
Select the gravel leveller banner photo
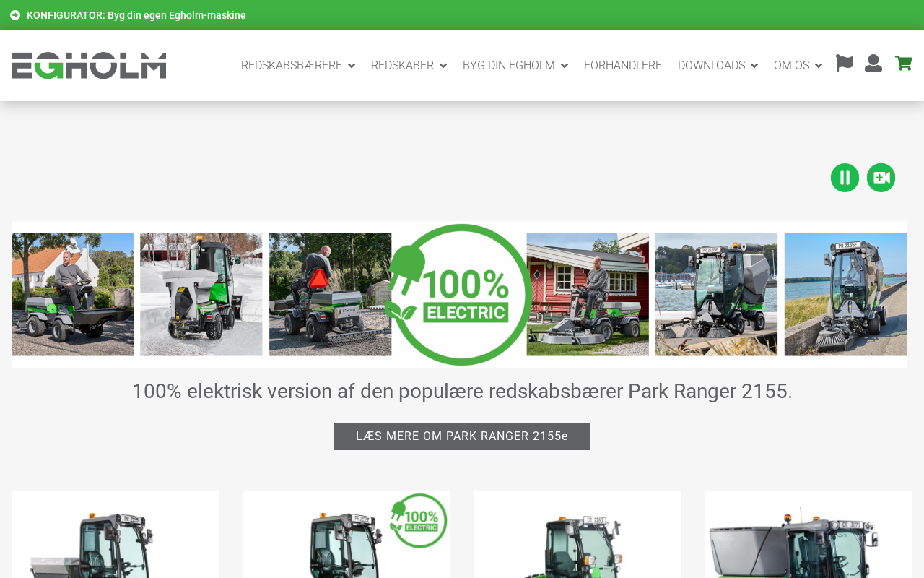(x=330, y=295)
